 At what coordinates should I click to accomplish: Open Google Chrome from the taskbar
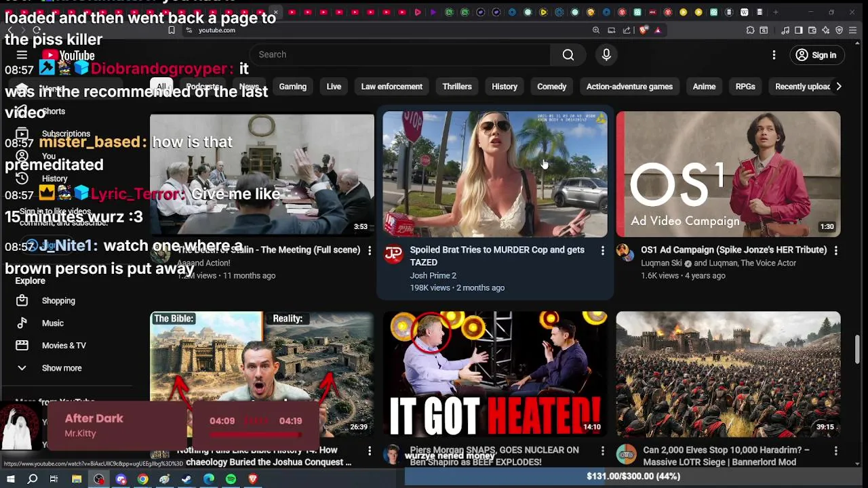point(142,479)
